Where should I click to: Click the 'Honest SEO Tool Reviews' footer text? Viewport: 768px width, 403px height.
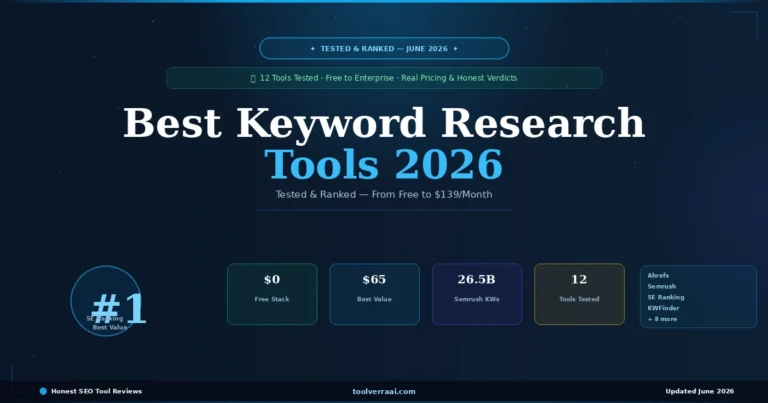[x=96, y=391]
